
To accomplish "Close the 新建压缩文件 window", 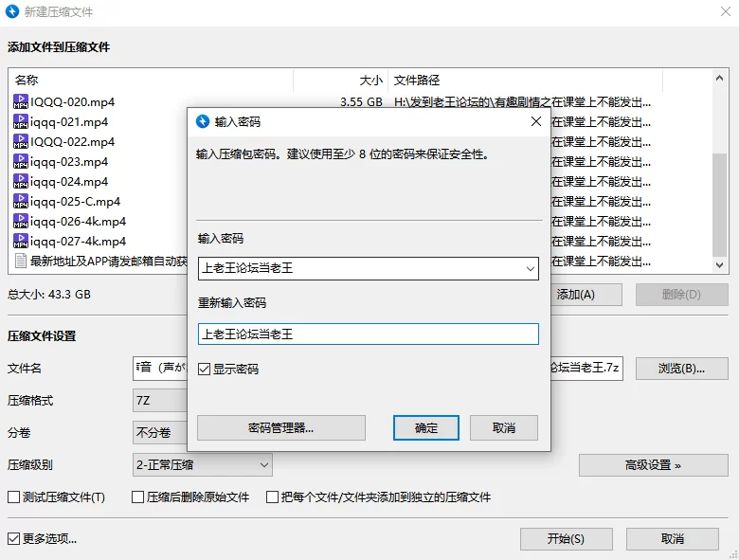I will (726, 11).
